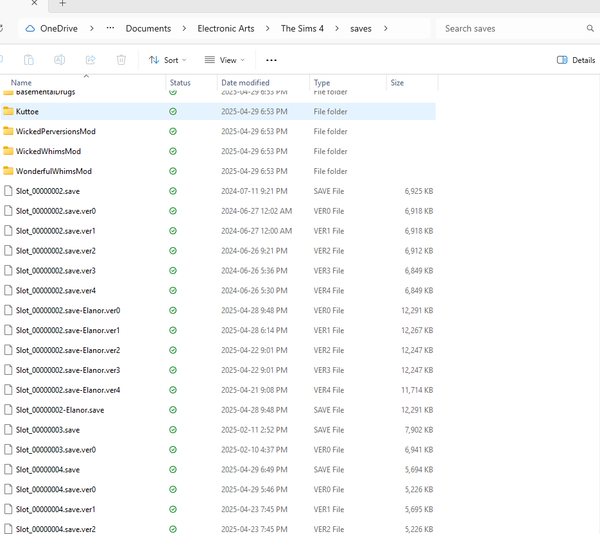
Task: Click the file icon of Slot_00000004.save
Action: 8,469
